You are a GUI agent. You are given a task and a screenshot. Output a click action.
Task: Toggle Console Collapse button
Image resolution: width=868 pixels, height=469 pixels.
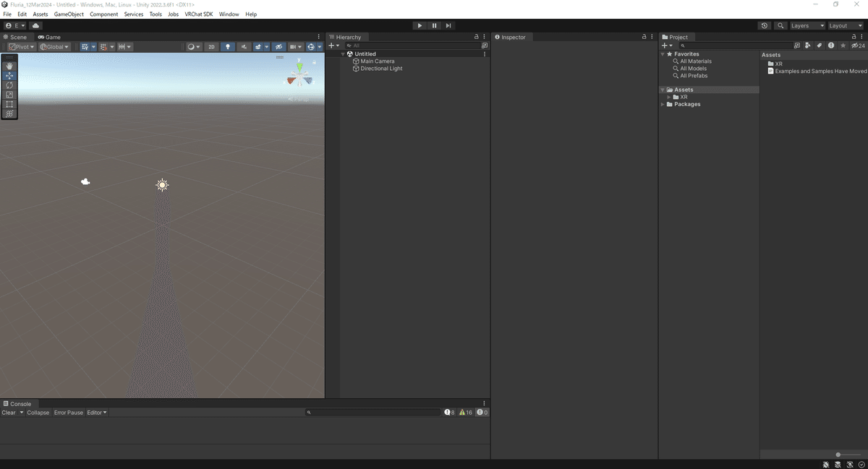point(38,413)
